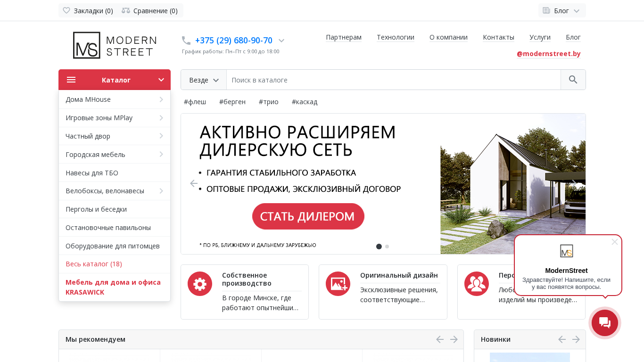The height and width of the screenshot is (362, 644).
Task: Expand Игровые зоны MPlay submenu arrow
Action: (x=161, y=118)
